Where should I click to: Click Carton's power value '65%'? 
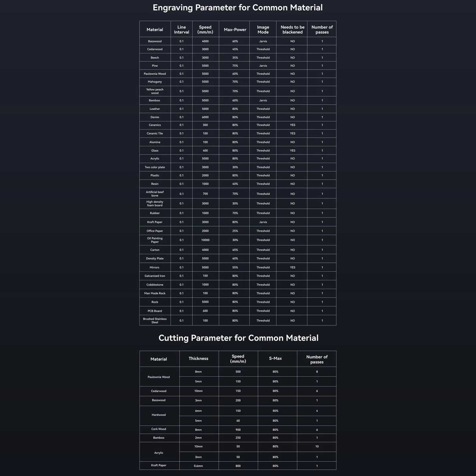pos(235,250)
